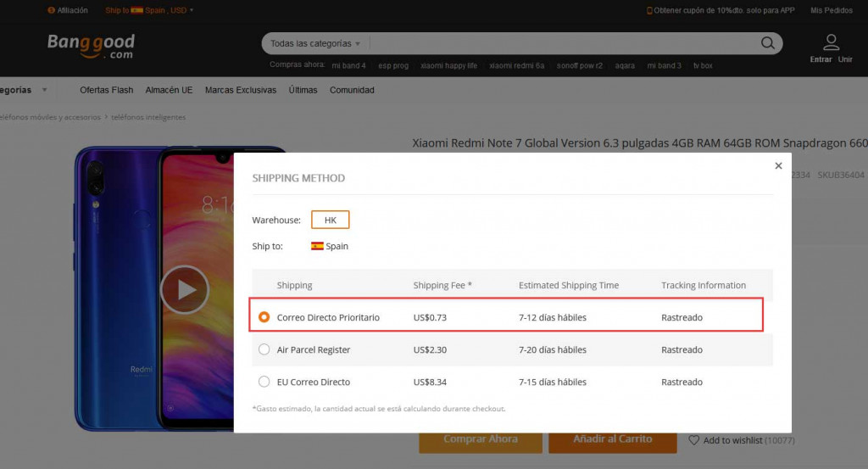Close the Shipping Method dialog
The height and width of the screenshot is (469, 868).
(778, 165)
